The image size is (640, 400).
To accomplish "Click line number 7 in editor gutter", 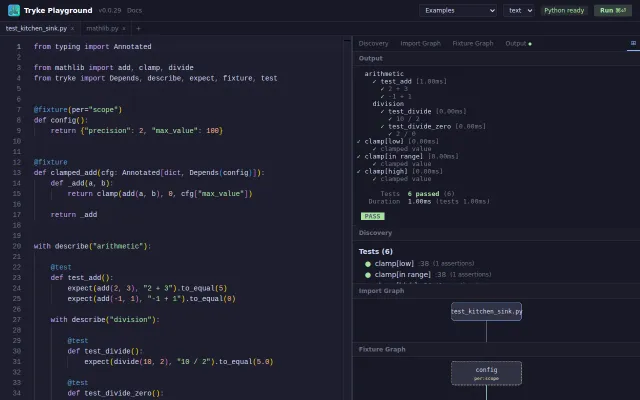I will coord(19,110).
